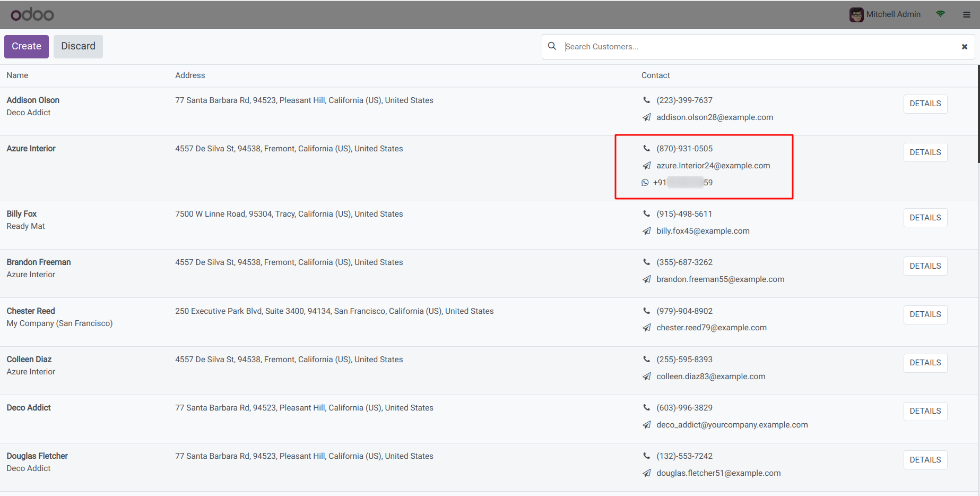Click email icon beside billy.fox45@example.com

click(646, 231)
